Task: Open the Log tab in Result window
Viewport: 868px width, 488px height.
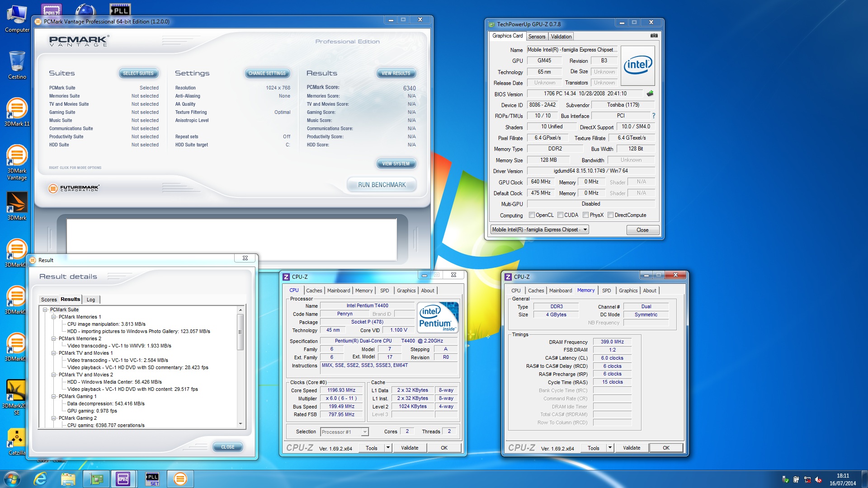Action: tap(91, 300)
